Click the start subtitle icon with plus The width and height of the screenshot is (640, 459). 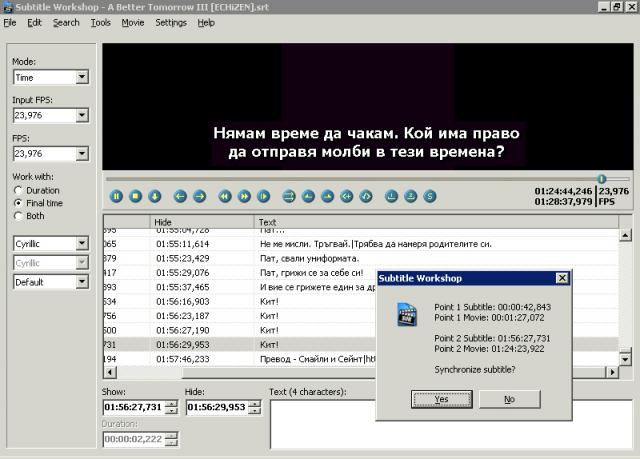click(347, 197)
